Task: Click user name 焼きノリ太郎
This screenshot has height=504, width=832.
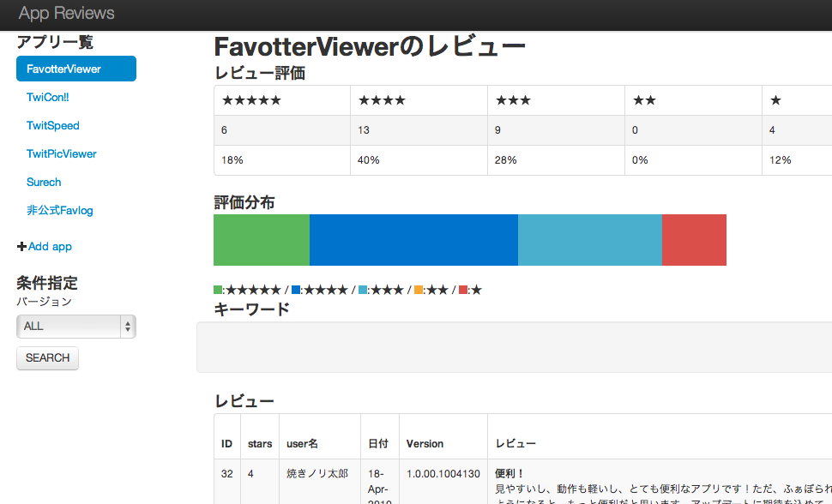Action: tap(317, 473)
